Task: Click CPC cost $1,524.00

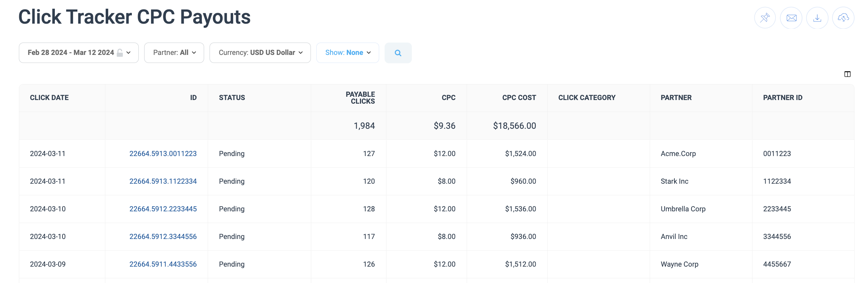Action: click(x=520, y=154)
